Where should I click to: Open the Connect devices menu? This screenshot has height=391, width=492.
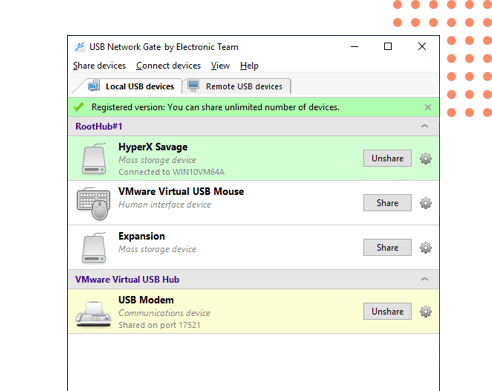coord(168,66)
